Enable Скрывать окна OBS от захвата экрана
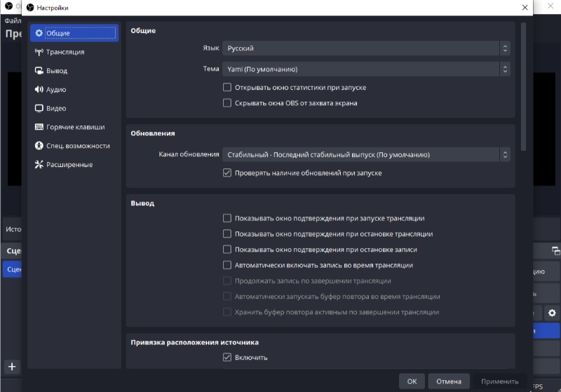The width and height of the screenshot is (561, 392). click(x=227, y=103)
